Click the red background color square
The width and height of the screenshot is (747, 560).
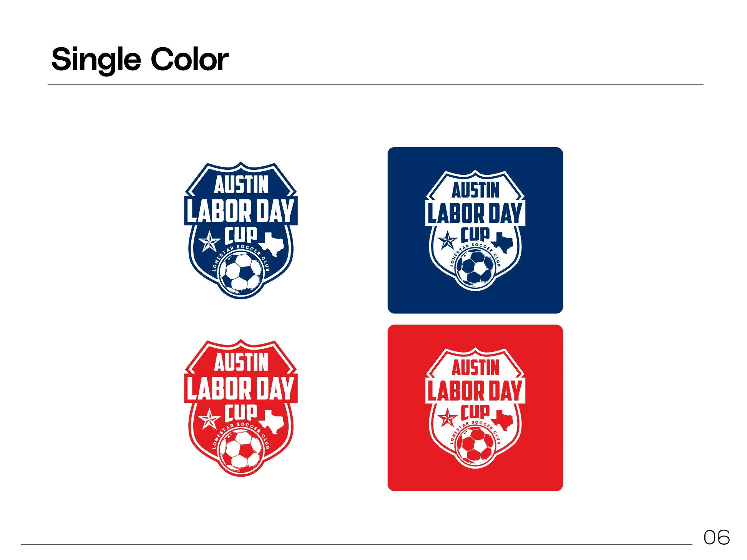coord(475,408)
